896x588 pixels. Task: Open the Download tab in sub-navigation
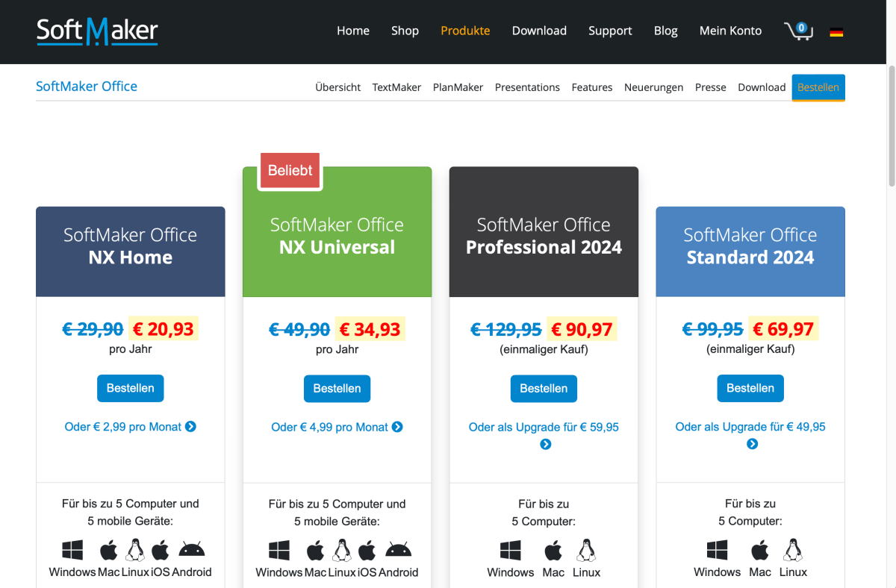coord(762,87)
